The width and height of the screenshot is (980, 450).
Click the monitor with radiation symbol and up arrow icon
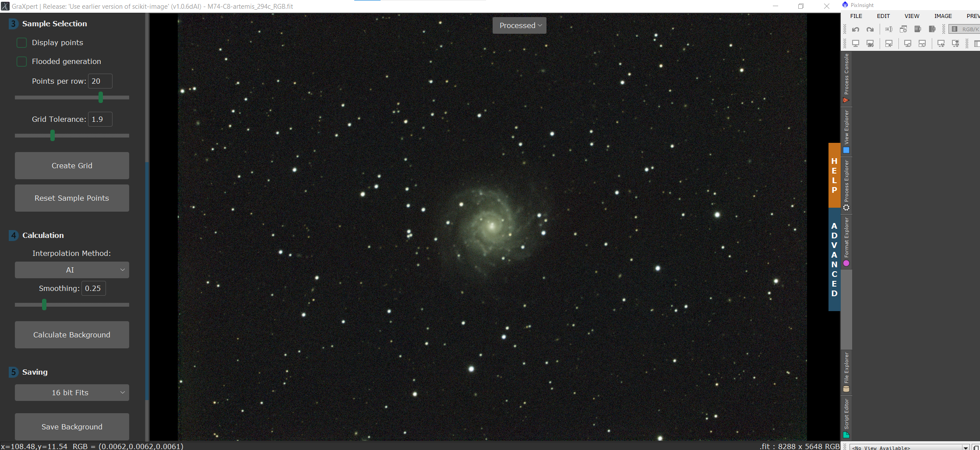tap(955, 43)
